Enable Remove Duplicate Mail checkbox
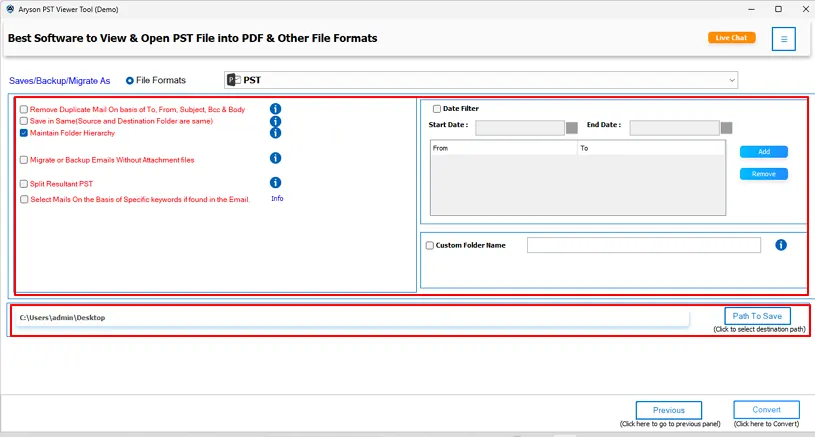 [24, 110]
